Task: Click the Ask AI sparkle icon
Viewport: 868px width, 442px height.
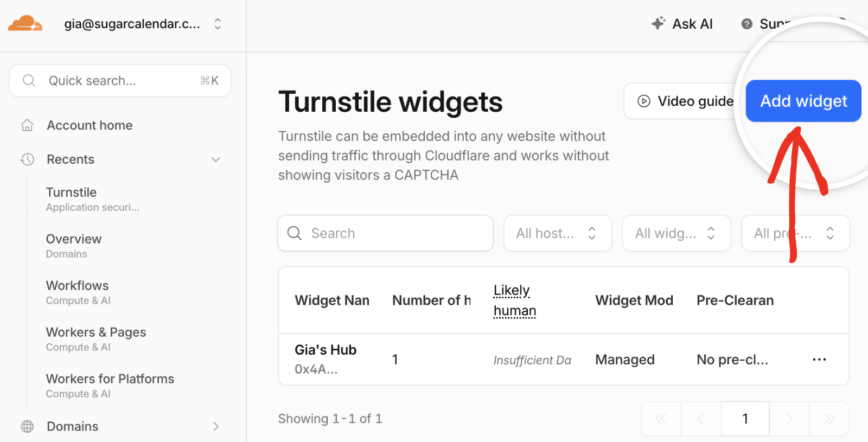Action: 658,23
